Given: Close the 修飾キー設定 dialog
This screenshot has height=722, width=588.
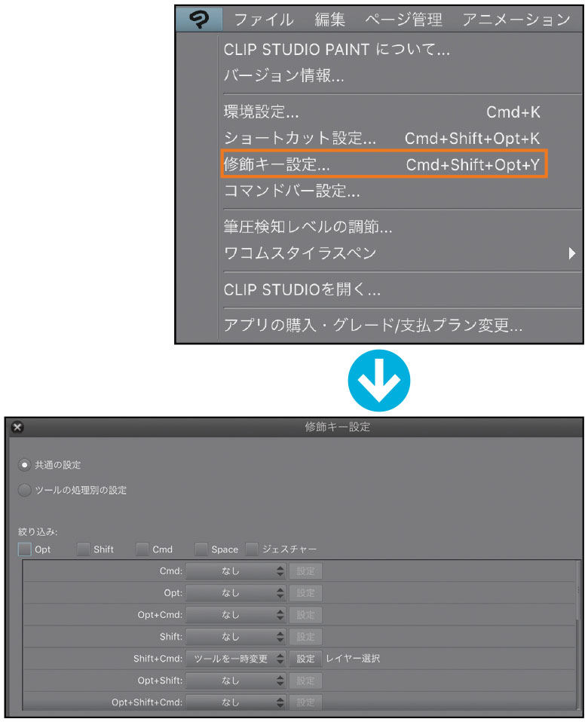Looking at the screenshot, I should (17, 427).
